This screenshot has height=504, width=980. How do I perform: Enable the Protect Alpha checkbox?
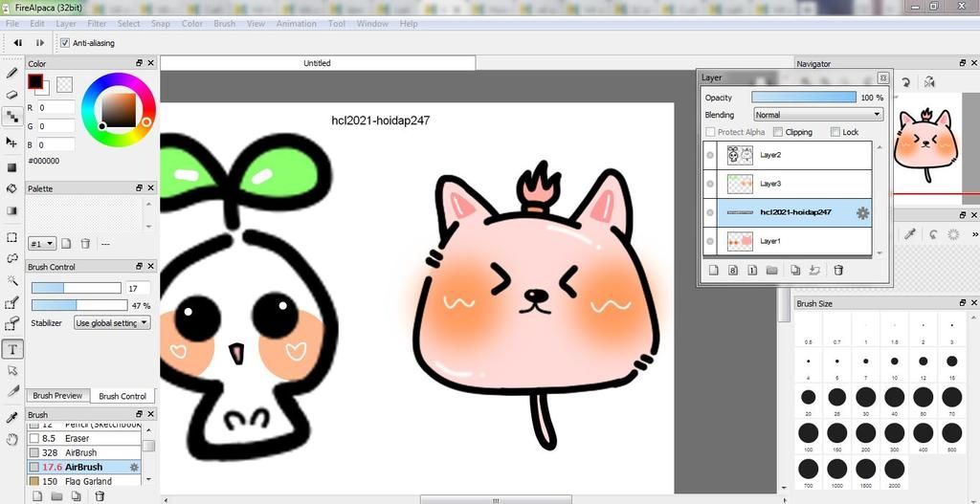[x=710, y=132]
